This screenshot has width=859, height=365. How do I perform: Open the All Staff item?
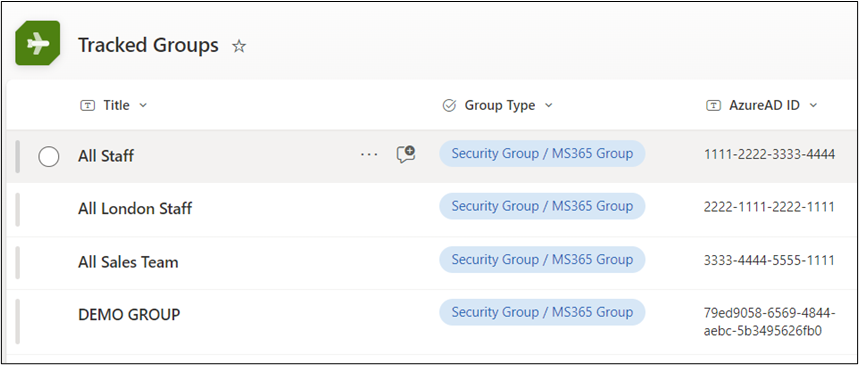click(106, 156)
